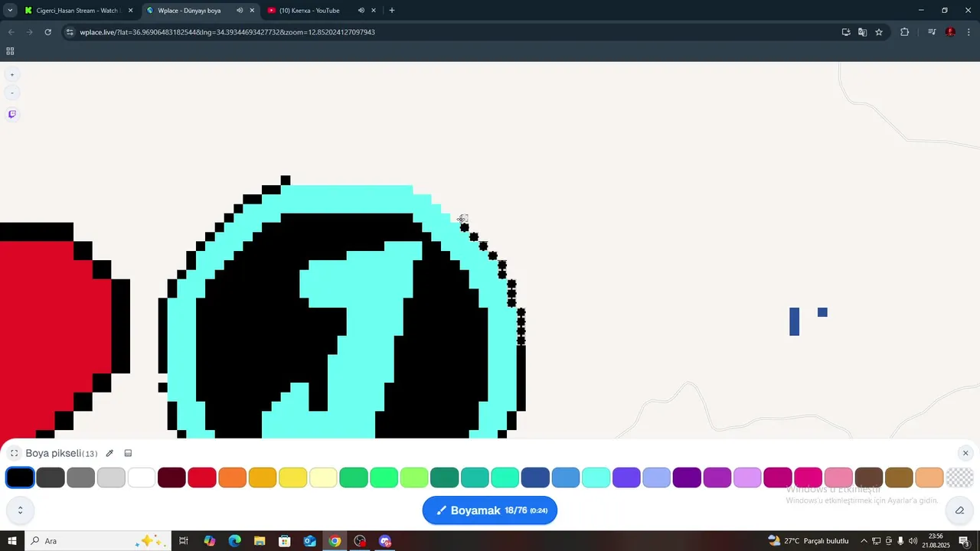The height and width of the screenshot is (551, 980).
Task: Select the transparent checkered swatch
Action: (x=959, y=478)
